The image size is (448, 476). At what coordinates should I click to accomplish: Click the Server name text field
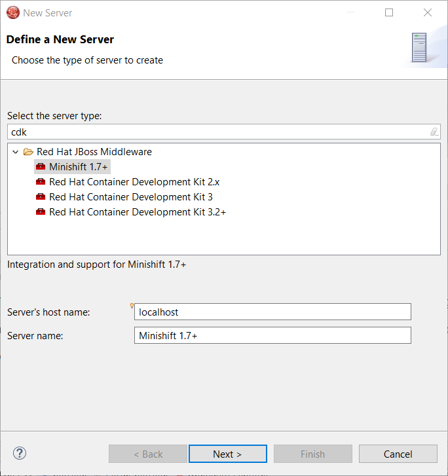click(272, 336)
